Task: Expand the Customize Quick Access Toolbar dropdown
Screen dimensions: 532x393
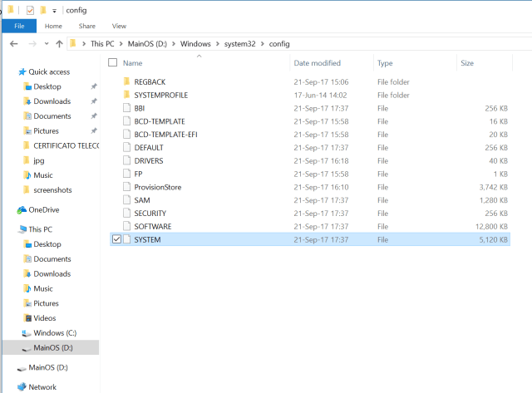Action: [x=55, y=10]
